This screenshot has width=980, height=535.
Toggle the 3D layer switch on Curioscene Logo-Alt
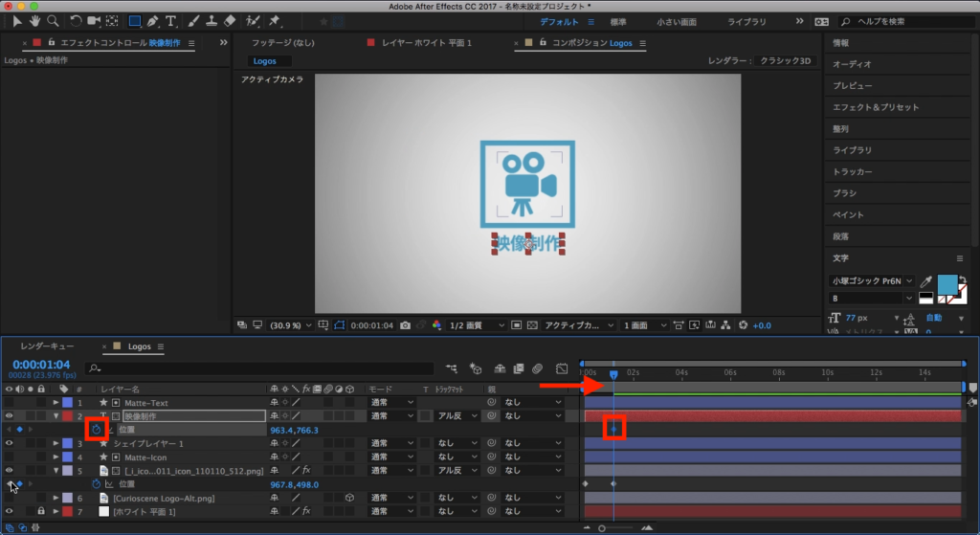pyautogui.click(x=350, y=498)
